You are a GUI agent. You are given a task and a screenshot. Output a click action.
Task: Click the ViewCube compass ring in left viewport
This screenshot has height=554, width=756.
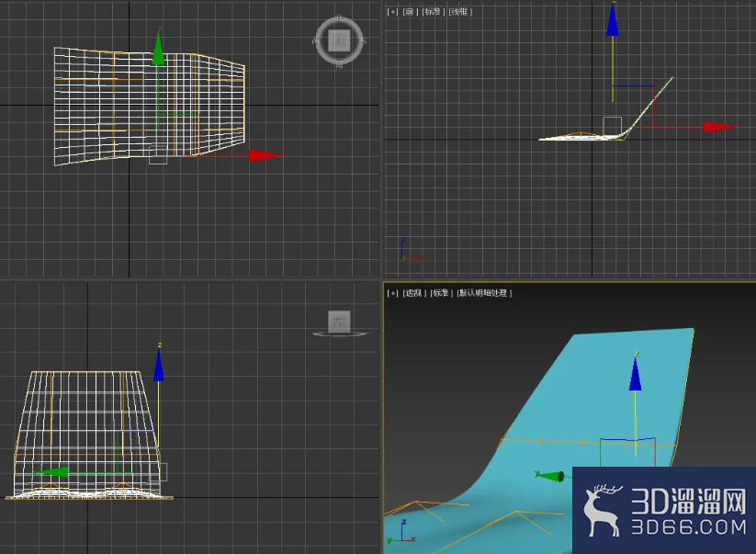[x=341, y=334]
